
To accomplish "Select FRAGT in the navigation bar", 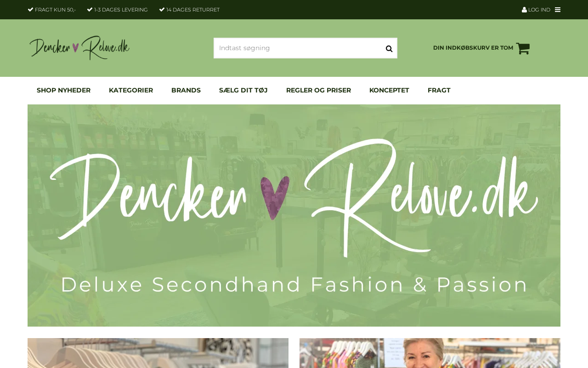I will point(439,90).
